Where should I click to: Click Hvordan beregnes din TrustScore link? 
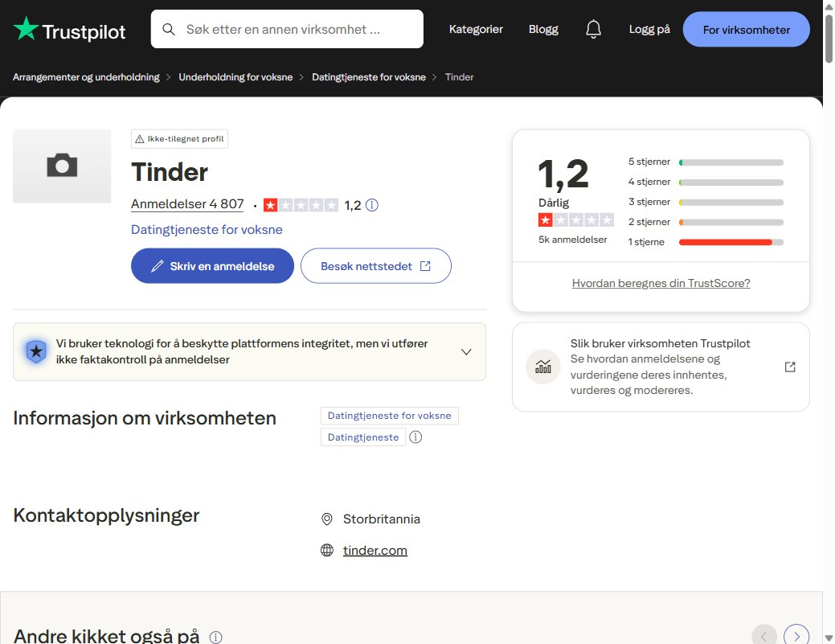point(661,283)
